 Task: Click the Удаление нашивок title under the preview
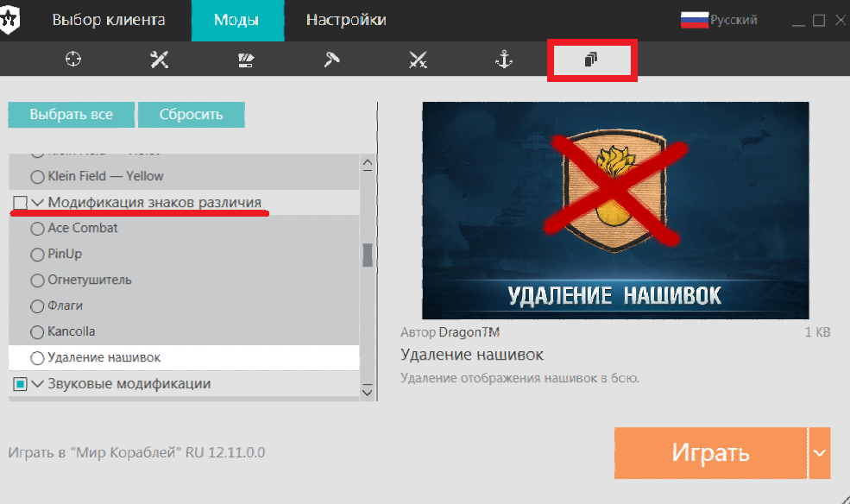(x=472, y=355)
